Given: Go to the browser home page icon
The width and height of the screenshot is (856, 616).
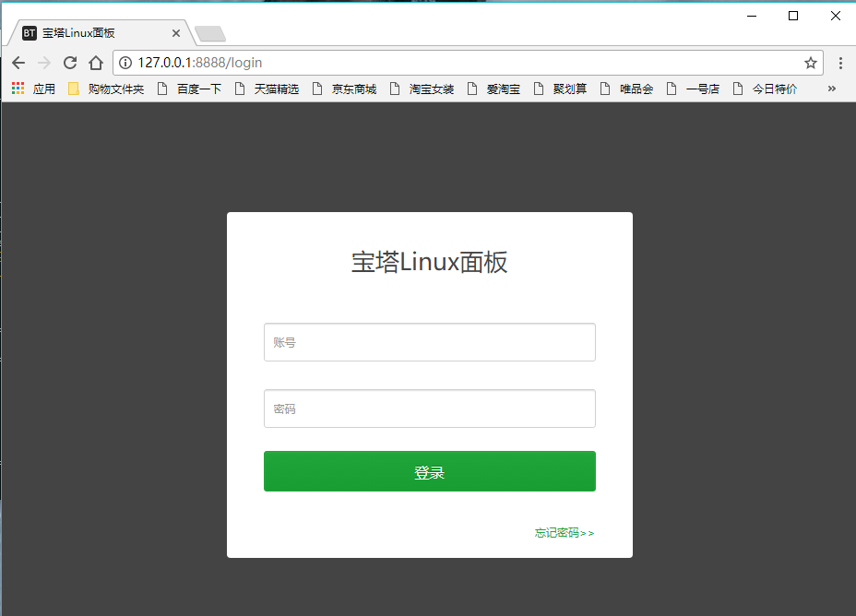Looking at the screenshot, I should (x=96, y=63).
